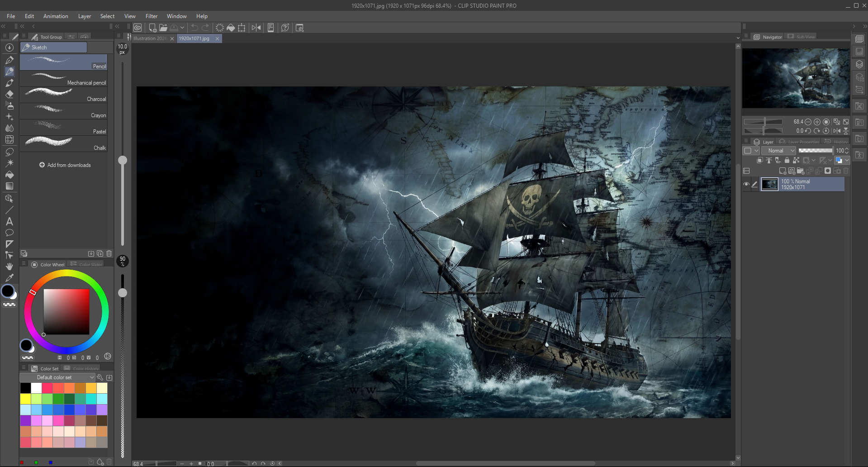Open the Change Layer Color dropdown arrow

point(847,160)
